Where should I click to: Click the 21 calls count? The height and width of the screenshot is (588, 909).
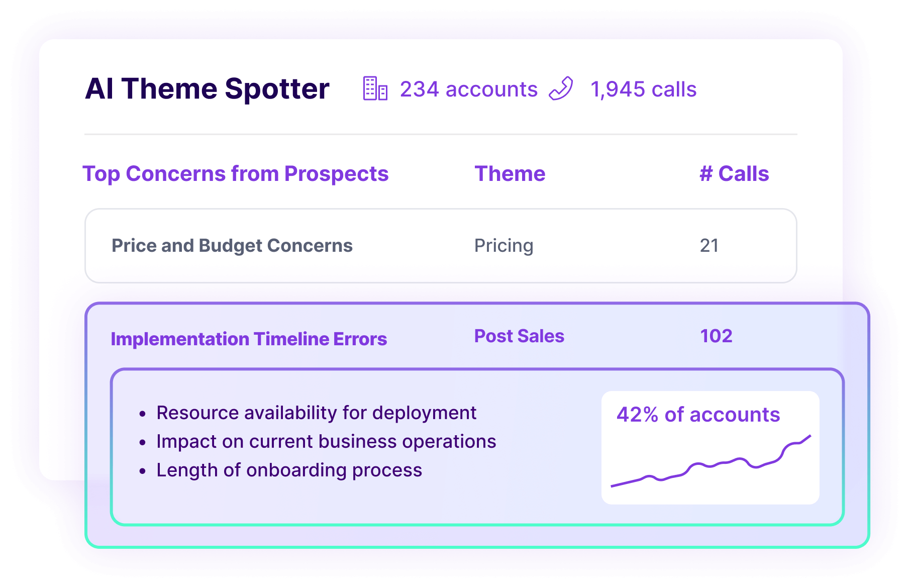click(709, 246)
